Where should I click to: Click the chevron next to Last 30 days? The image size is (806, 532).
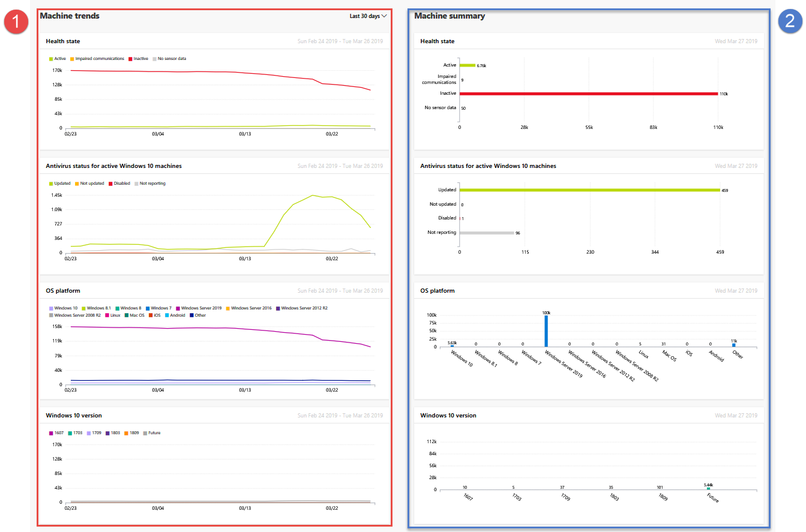tap(384, 16)
